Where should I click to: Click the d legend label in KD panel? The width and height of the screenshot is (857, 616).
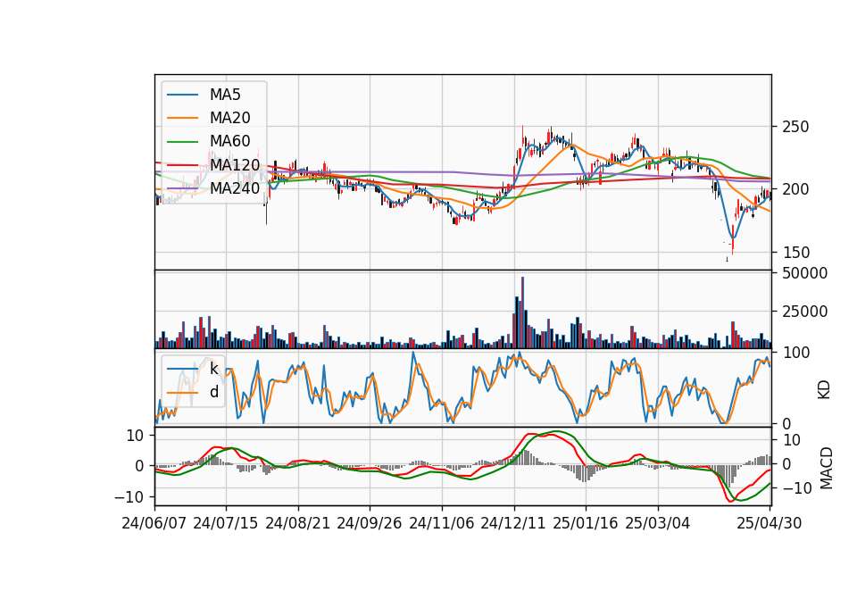(x=213, y=392)
